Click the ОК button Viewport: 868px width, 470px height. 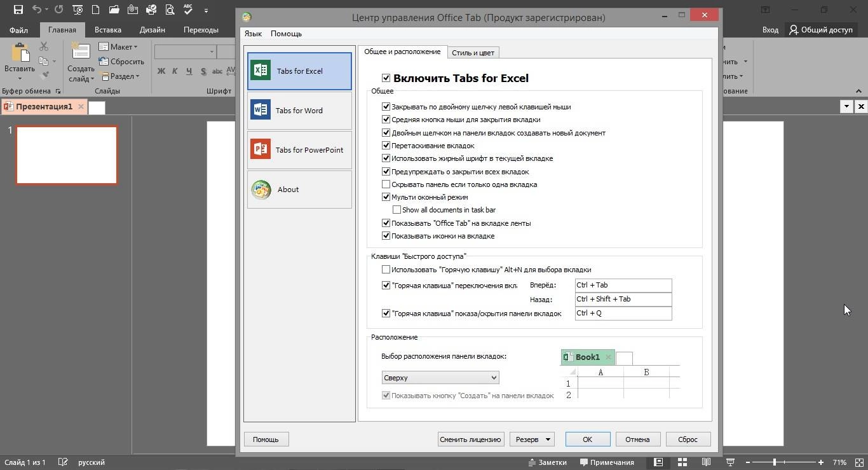pyautogui.click(x=588, y=439)
